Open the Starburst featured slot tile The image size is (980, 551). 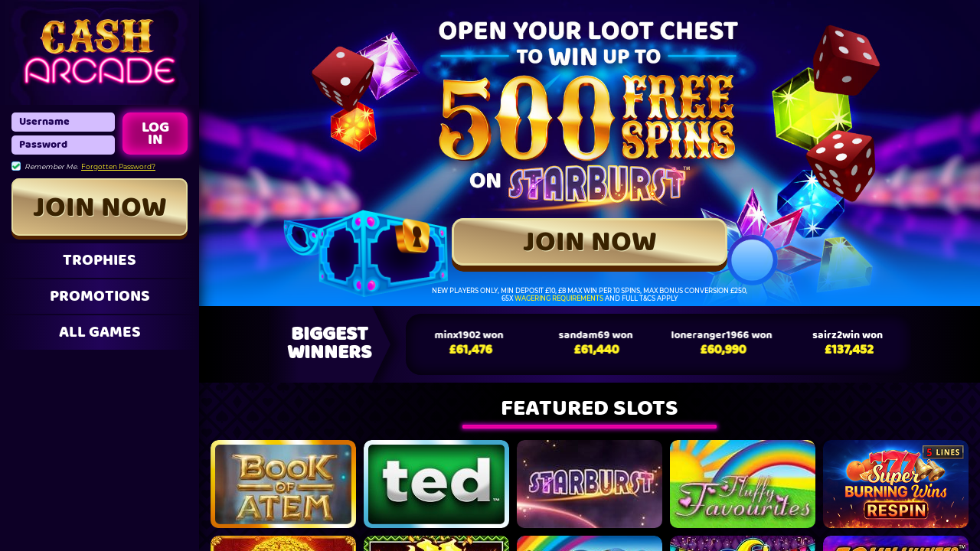[x=590, y=484]
